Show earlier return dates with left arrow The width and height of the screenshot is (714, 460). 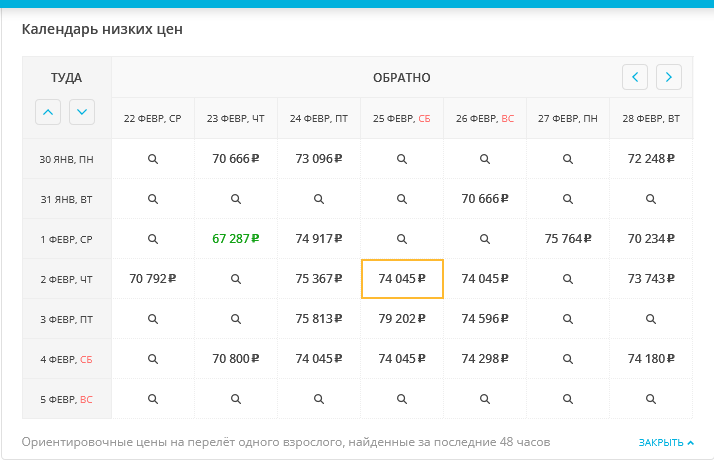coord(635,77)
